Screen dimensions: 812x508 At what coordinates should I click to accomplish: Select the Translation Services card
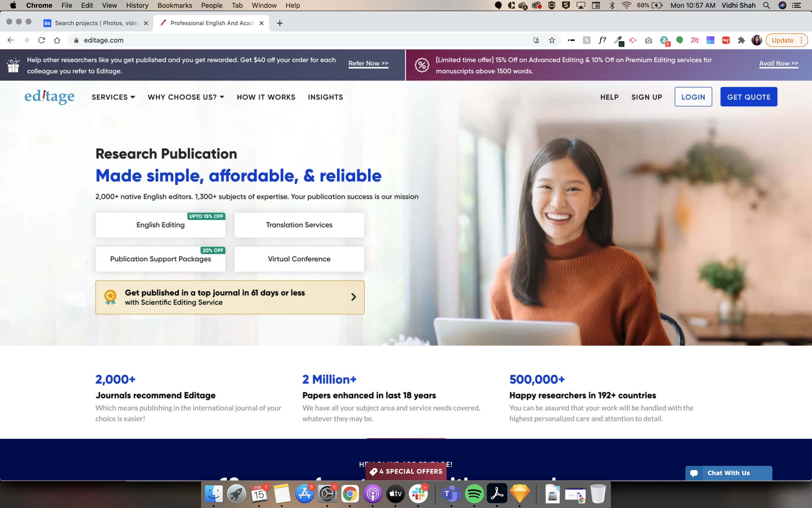pyautogui.click(x=299, y=225)
